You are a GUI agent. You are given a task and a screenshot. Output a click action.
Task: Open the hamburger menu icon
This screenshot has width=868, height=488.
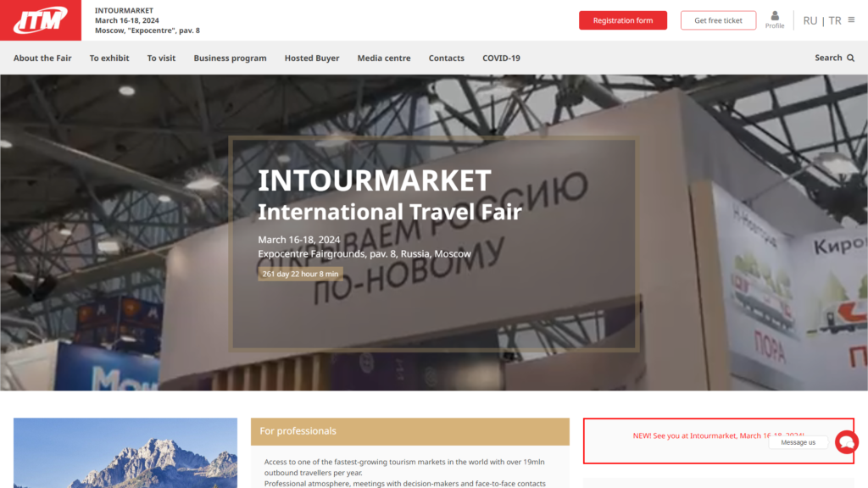click(851, 20)
